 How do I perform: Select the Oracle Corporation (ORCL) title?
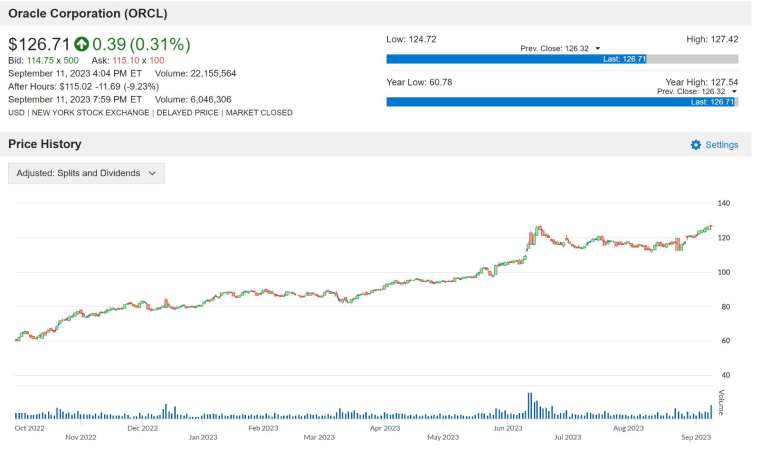88,13
